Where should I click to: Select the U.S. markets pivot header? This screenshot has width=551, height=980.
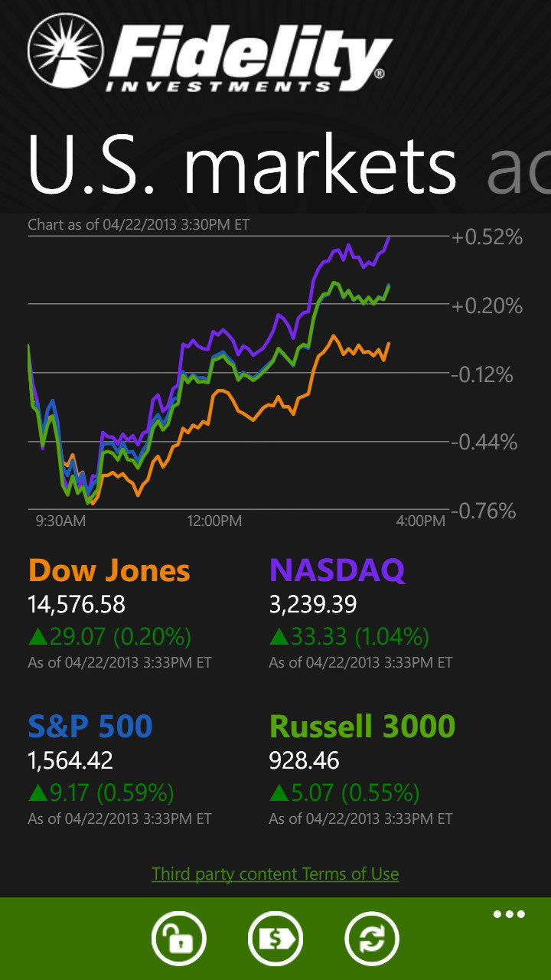coord(242,165)
